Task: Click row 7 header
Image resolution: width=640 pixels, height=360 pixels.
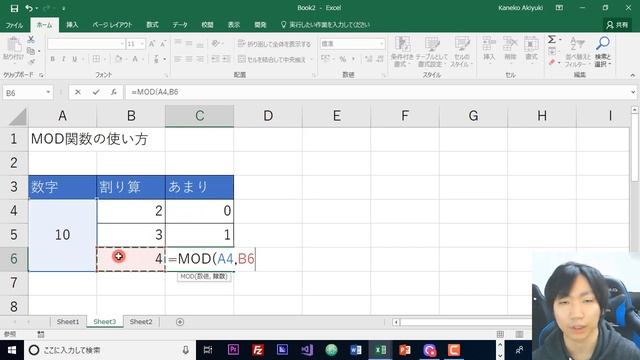Action: pyautogui.click(x=14, y=282)
